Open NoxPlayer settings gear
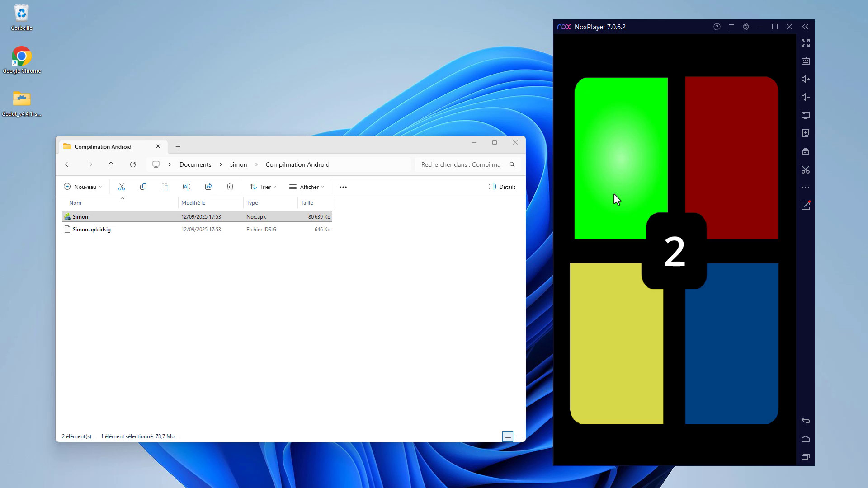868x488 pixels. pyautogui.click(x=746, y=27)
